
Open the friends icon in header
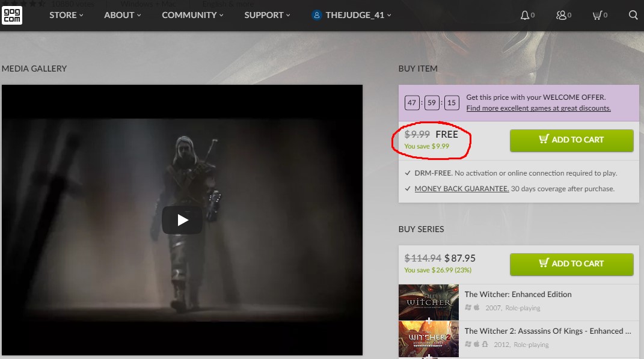click(x=560, y=15)
